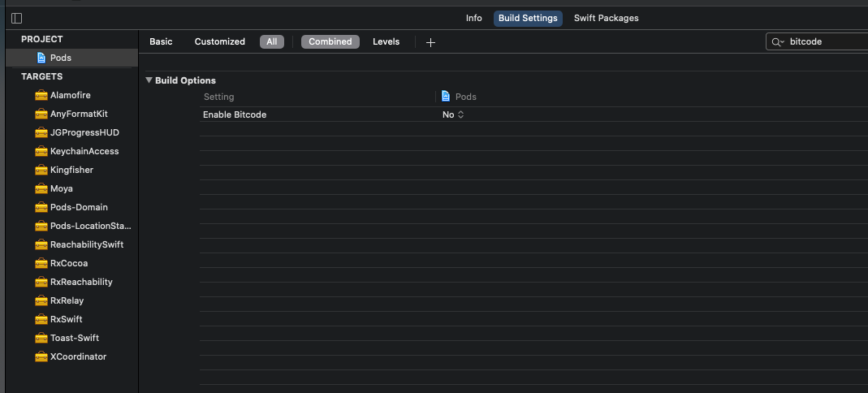
Task: Select the Alamofire target name
Action: (x=71, y=95)
